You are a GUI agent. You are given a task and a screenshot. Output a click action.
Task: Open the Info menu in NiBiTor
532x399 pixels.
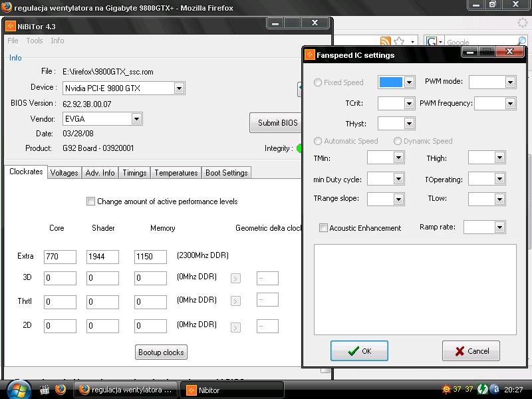pyautogui.click(x=57, y=41)
